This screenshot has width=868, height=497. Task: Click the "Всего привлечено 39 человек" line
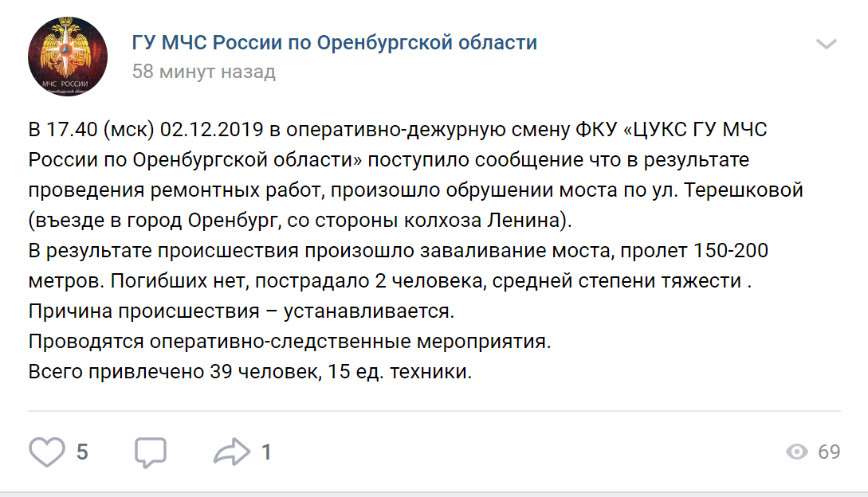[250, 371]
